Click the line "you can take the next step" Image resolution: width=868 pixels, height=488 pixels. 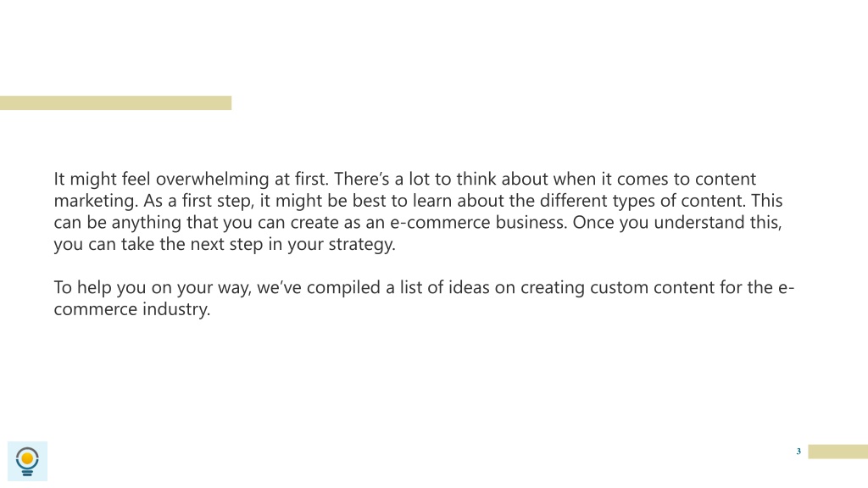tap(159, 244)
